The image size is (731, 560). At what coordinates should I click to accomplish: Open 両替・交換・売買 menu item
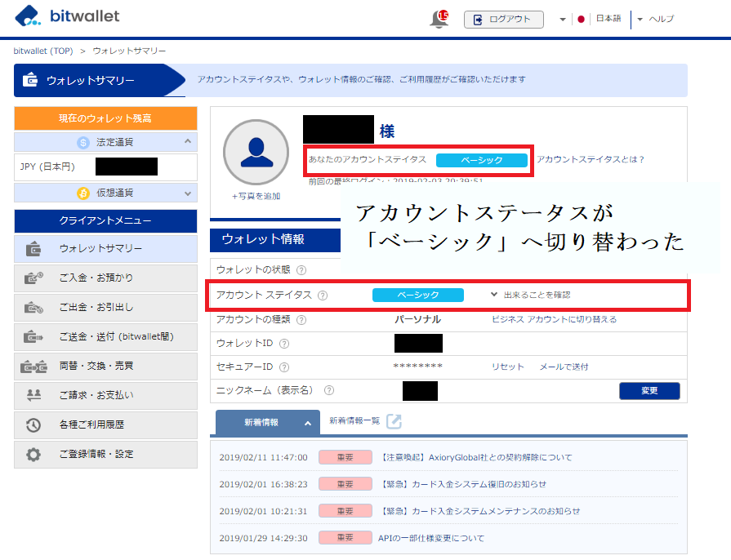click(x=105, y=367)
